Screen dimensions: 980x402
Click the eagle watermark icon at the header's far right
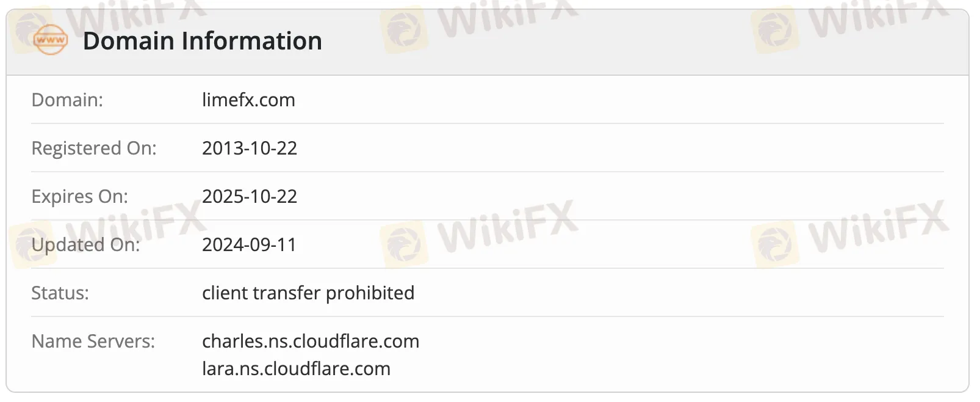click(774, 29)
